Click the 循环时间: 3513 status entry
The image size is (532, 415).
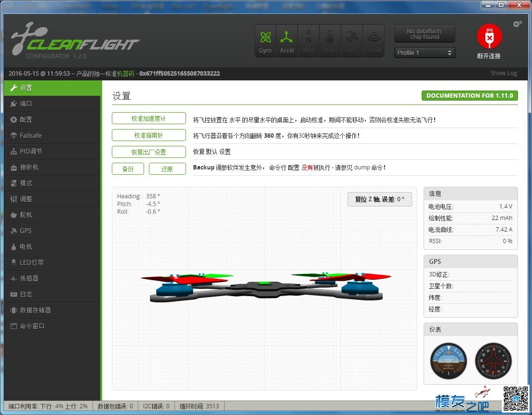point(199,406)
